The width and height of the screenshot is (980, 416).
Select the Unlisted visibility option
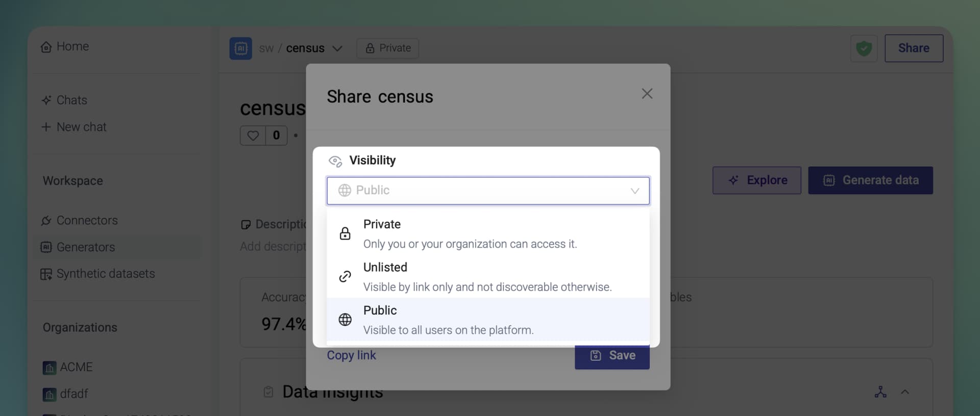(x=488, y=276)
